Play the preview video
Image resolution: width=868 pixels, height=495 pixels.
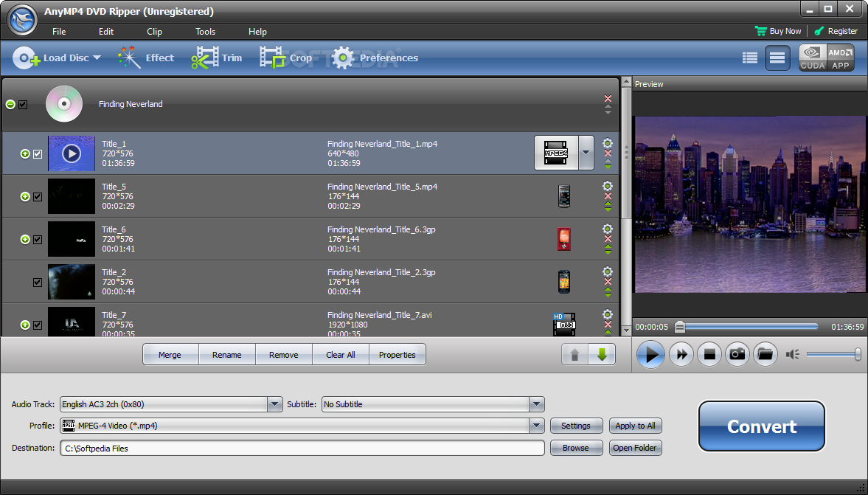click(x=650, y=354)
